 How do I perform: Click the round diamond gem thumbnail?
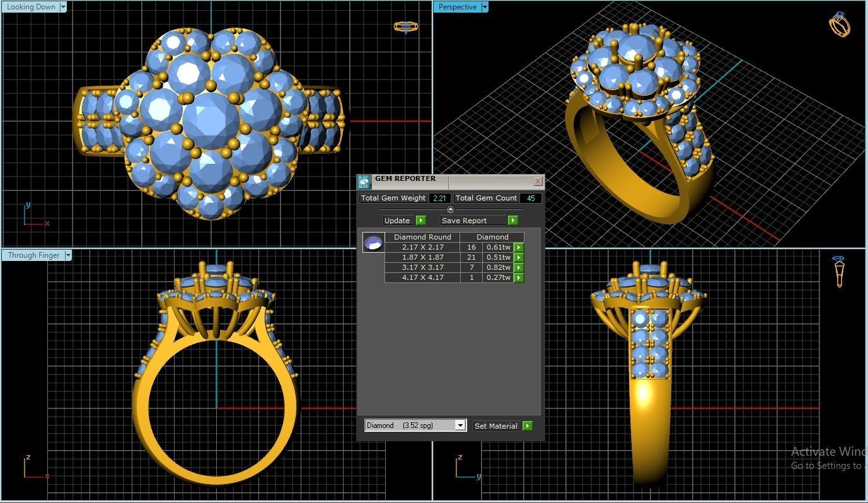click(373, 243)
